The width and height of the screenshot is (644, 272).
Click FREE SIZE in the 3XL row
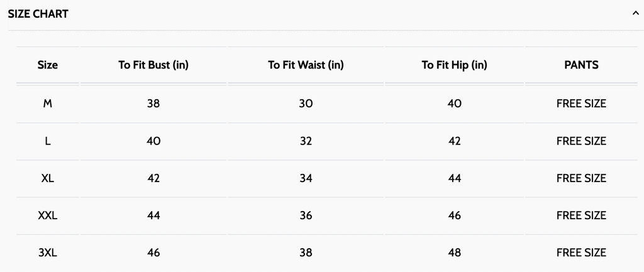(581, 253)
